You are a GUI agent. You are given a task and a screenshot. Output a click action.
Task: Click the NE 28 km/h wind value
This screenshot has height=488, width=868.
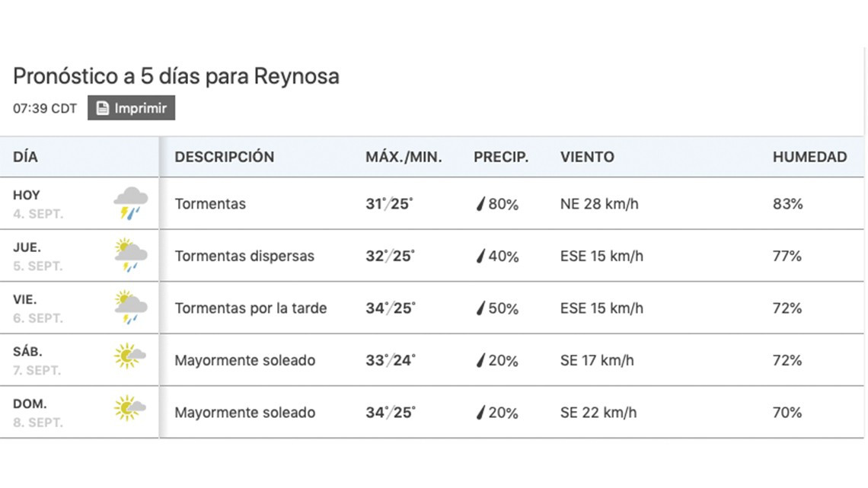599,204
